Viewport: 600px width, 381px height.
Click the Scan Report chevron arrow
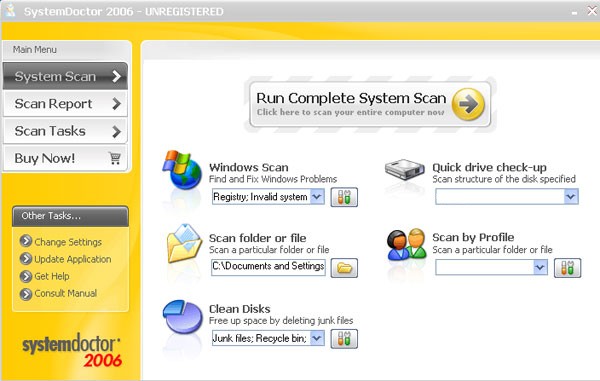tap(116, 104)
